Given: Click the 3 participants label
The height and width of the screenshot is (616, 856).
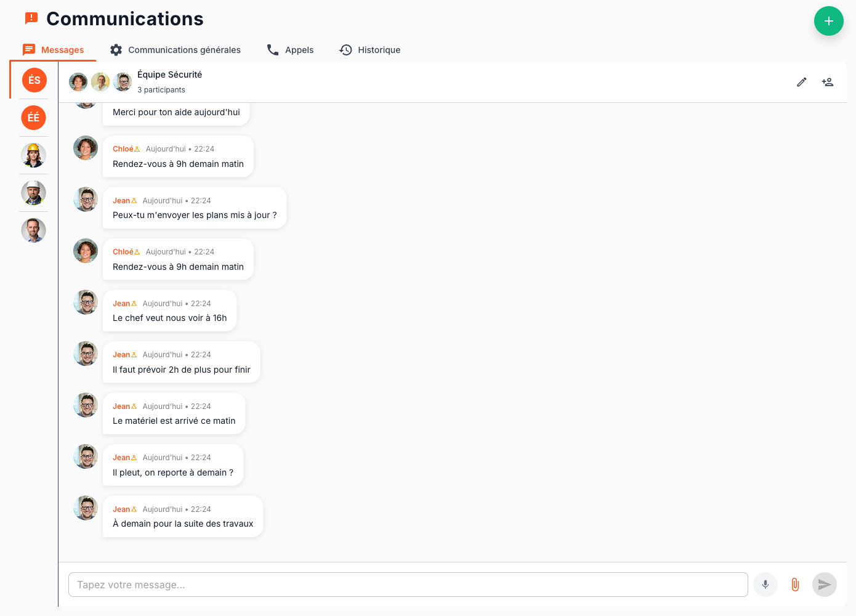Looking at the screenshot, I should (x=161, y=90).
